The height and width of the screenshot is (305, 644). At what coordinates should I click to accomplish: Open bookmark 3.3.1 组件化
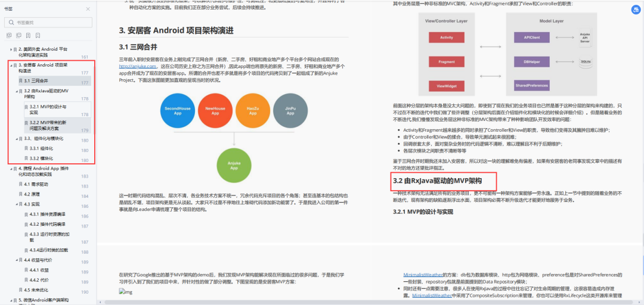41,148
